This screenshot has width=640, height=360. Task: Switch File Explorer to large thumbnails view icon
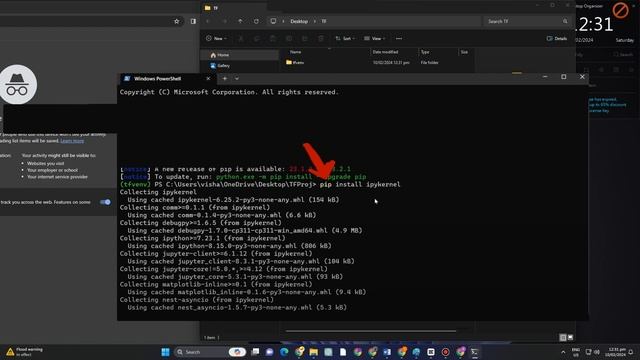tap(571, 337)
